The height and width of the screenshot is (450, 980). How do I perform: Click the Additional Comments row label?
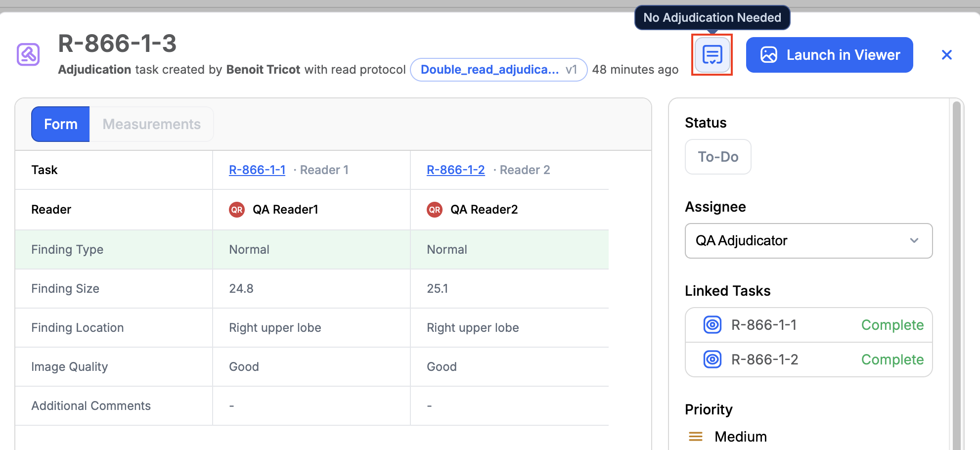click(x=91, y=406)
